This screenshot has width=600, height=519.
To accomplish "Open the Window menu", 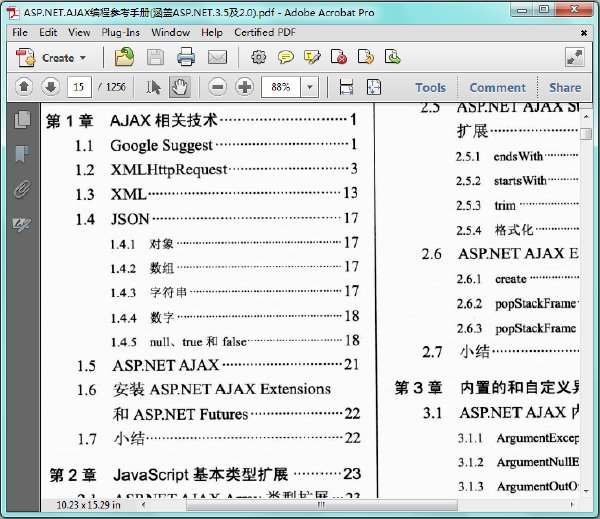I will (170, 33).
